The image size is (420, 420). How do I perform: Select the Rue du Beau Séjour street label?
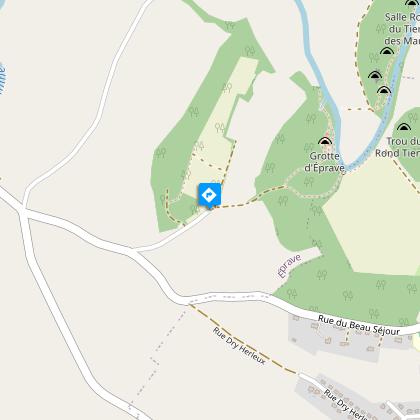pos(359,325)
